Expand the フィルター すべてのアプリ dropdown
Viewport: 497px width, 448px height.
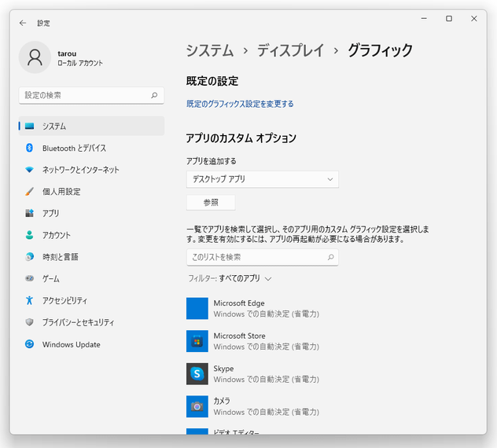pyautogui.click(x=230, y=279)
